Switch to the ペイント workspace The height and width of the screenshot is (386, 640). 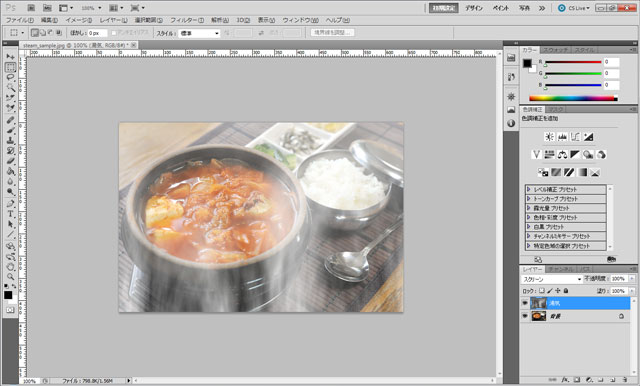[500, 8]
